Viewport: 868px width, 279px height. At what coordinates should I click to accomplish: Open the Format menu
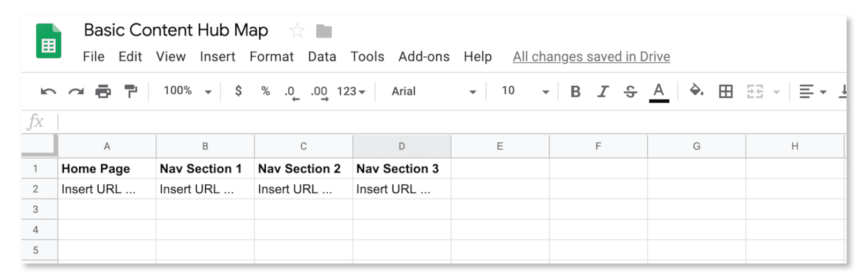(272, 57)
